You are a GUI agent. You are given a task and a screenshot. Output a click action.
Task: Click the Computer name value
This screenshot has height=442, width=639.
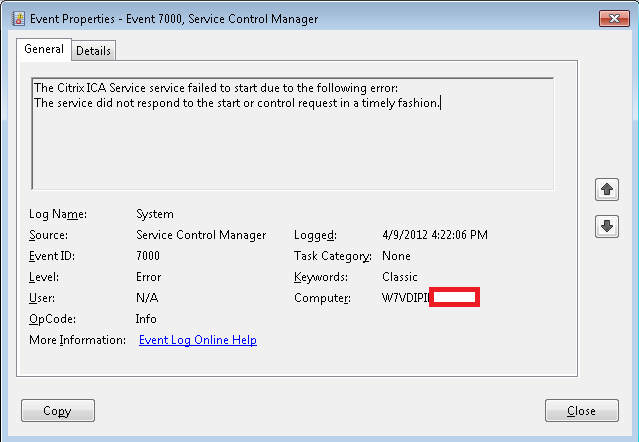pos(406,298)
